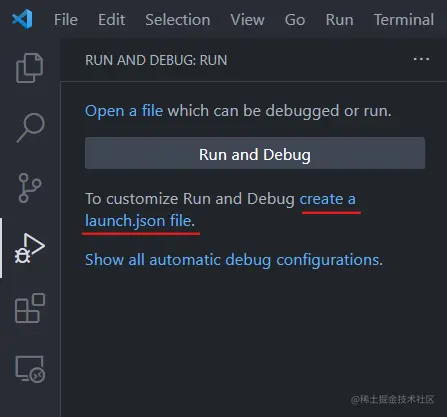Screen dimensions: 447x417
Task: Click 'Show all automatic debug configurations' link
Action: tap(234, 260)
